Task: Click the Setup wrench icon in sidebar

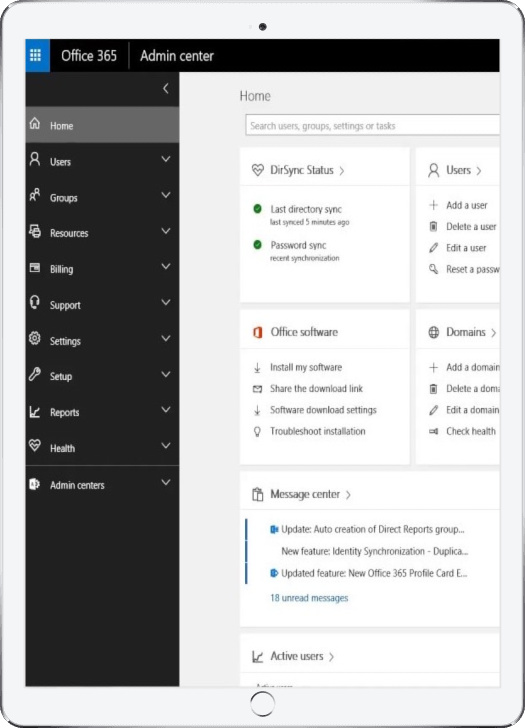Action: 35,374
